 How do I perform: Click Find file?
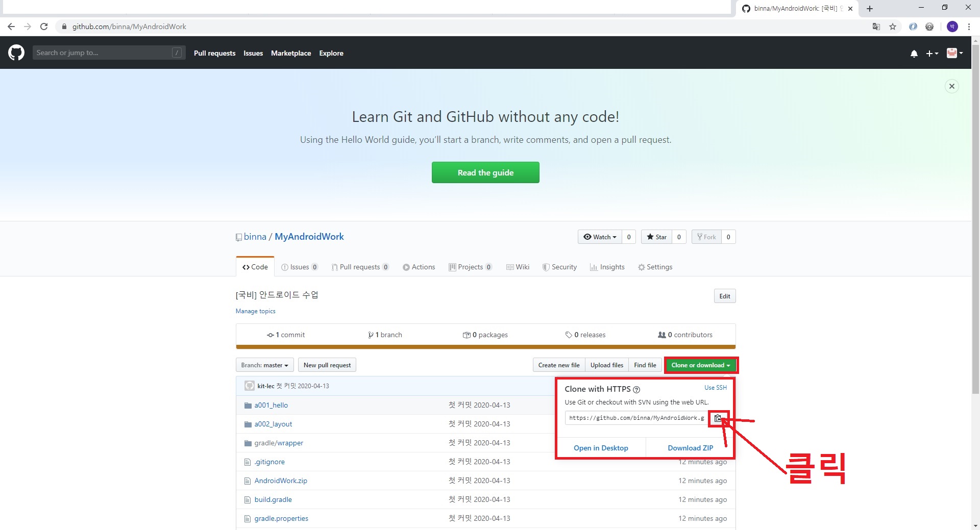[x=645, y=365]
